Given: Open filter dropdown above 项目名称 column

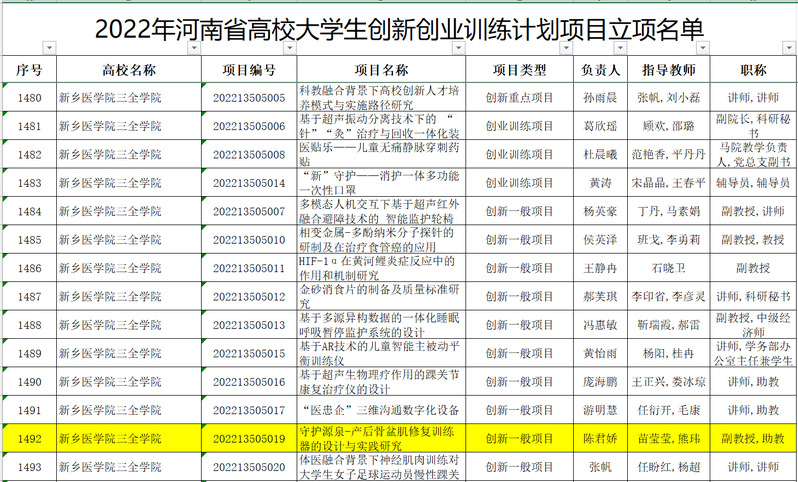Looking at the screenshot, I should click(461, 49).
